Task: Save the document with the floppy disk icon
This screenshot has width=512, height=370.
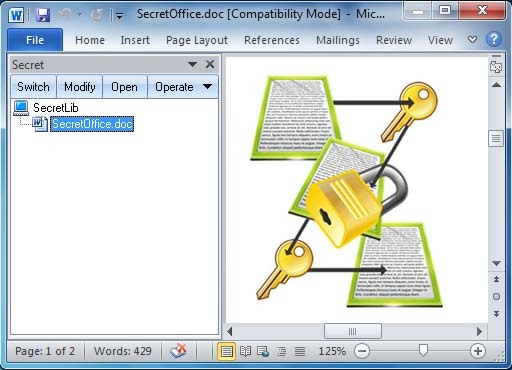Action: [x=43, y=15]
